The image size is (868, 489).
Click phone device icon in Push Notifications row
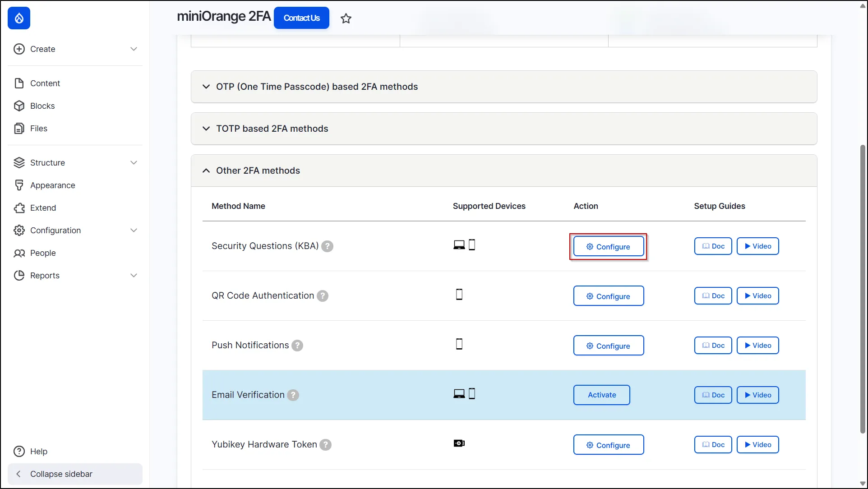[459, 344]
